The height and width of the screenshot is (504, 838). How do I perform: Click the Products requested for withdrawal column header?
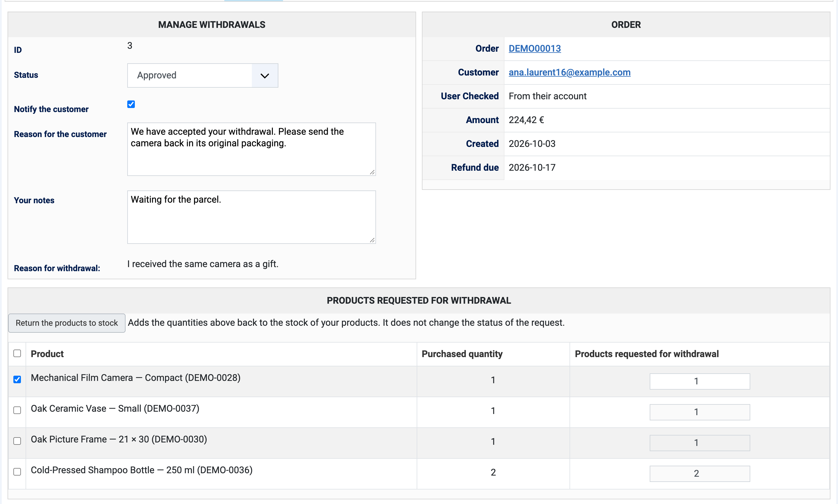[x=647, y=354]
